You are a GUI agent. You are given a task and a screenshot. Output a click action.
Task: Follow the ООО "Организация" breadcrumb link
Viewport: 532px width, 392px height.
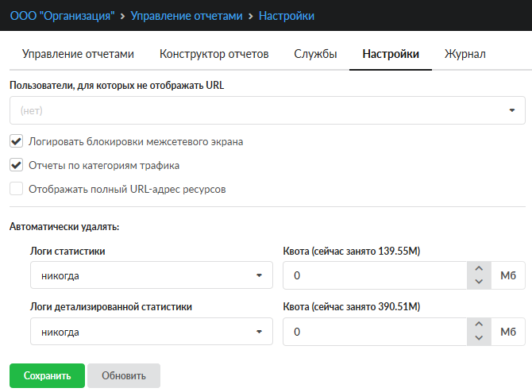62,16
